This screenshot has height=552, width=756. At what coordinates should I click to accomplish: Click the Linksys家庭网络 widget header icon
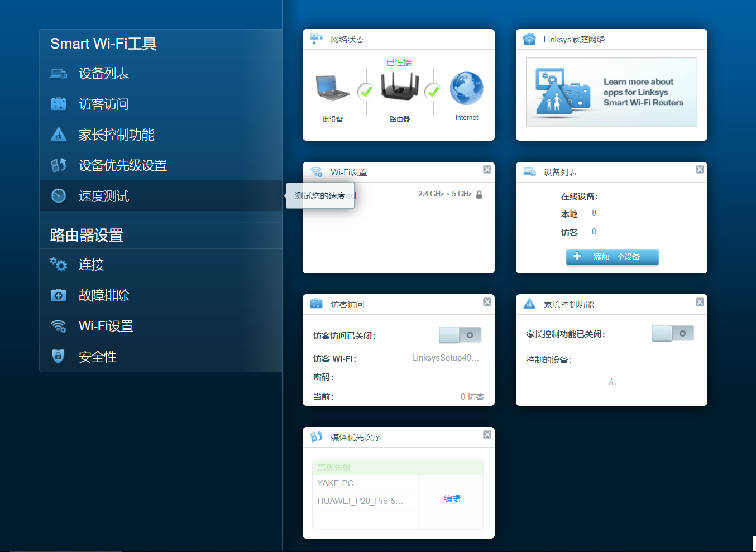point(529,39)
